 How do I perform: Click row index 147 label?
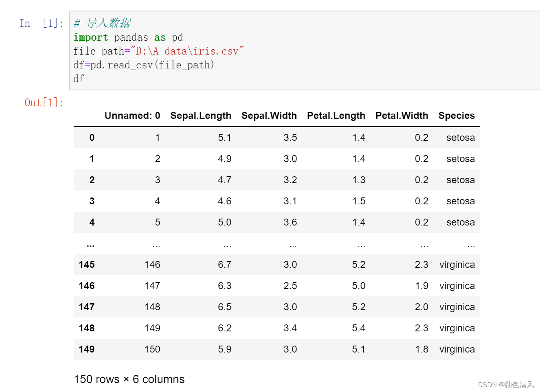click(x=87, y=307)
